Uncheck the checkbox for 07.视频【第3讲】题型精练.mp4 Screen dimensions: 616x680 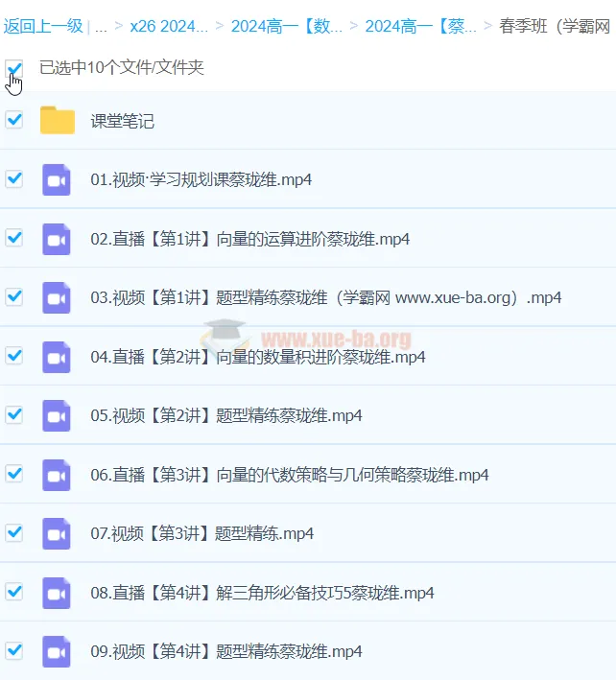tap(14, 532)
